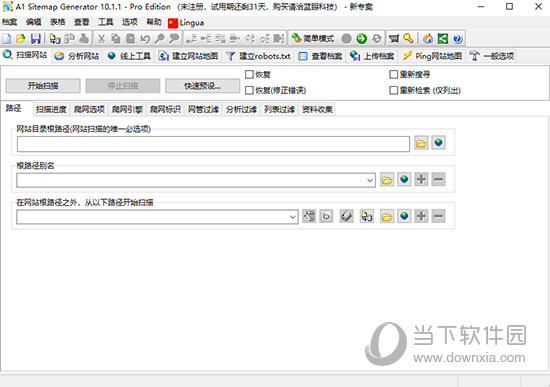Open the 编辑 menu
550x387 pixels.
33,22
